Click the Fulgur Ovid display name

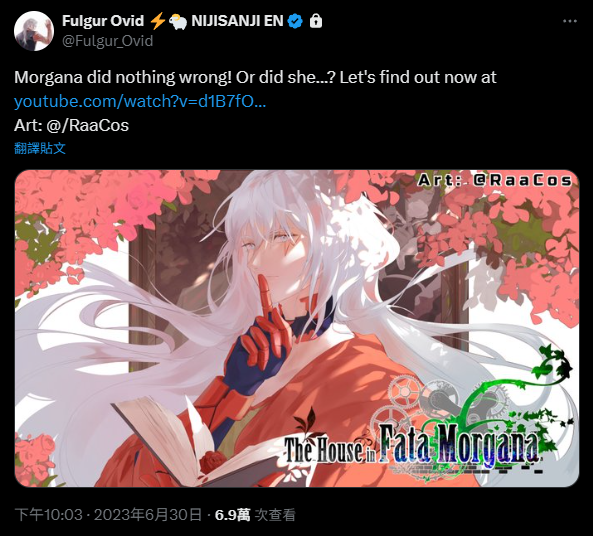click(x=103, y=21)
